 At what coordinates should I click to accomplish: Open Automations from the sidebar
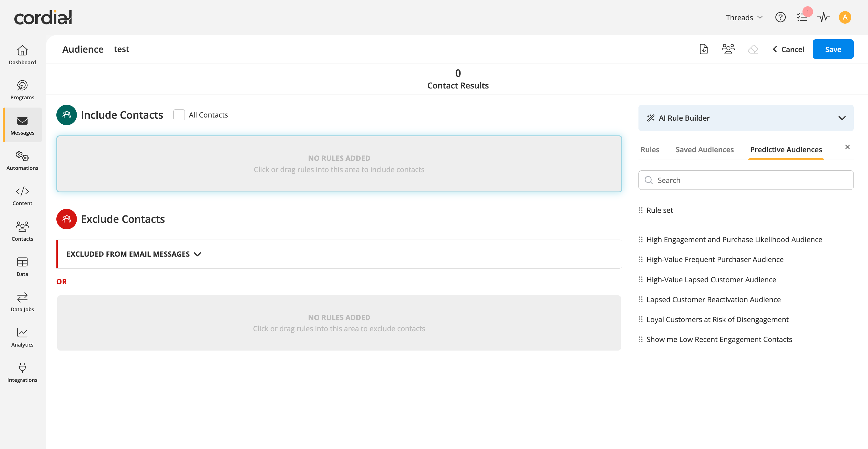tap(22, 160)
